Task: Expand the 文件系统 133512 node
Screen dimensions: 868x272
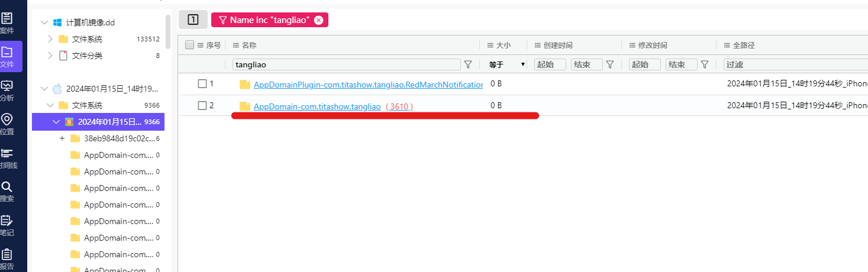Action: (50, 39)
